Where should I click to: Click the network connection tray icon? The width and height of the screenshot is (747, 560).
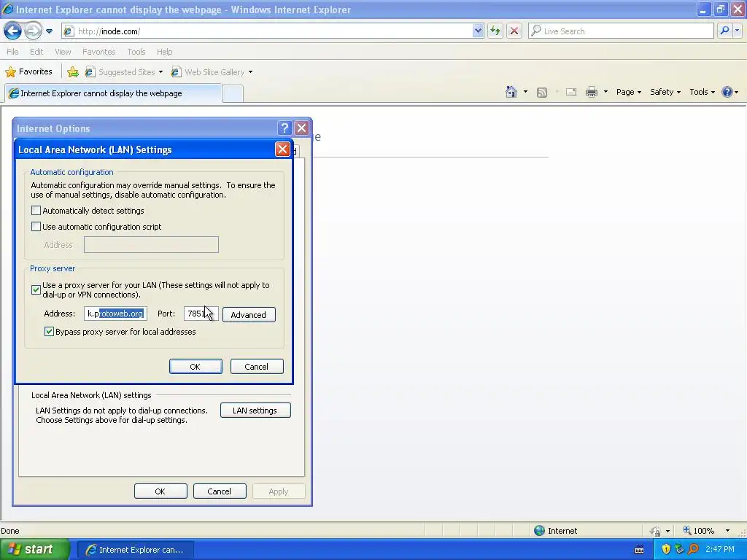(x=680, y=550)
